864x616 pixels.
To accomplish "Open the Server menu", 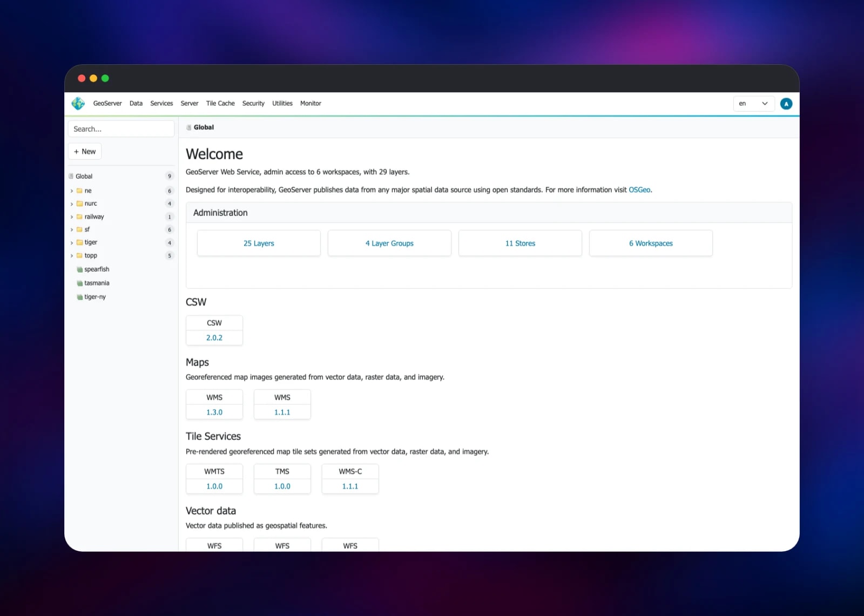I will coord(190,103).
